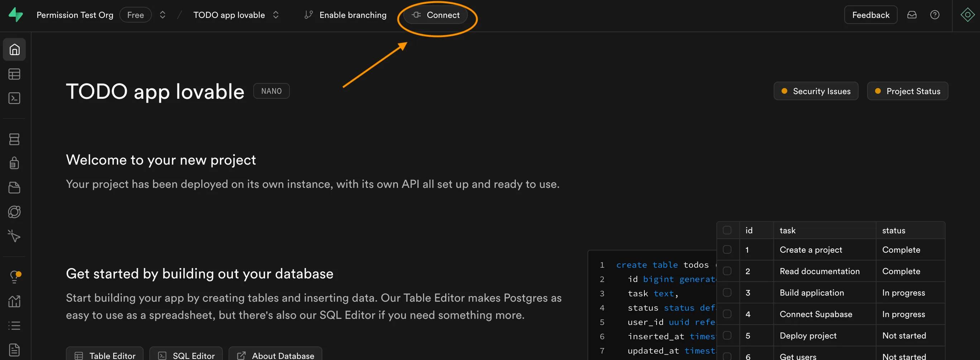Open the notifications inbox icon

(x=912, y=15)
